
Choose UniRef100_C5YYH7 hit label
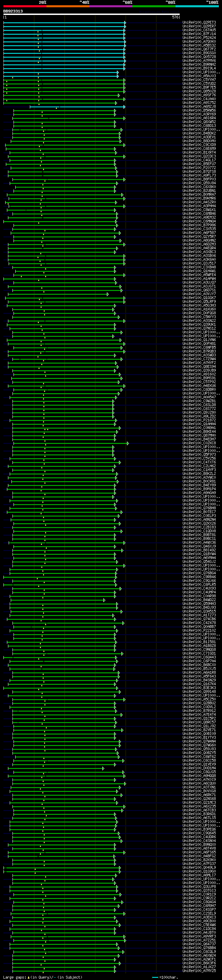pyautogui.click(x=199, y=80)
